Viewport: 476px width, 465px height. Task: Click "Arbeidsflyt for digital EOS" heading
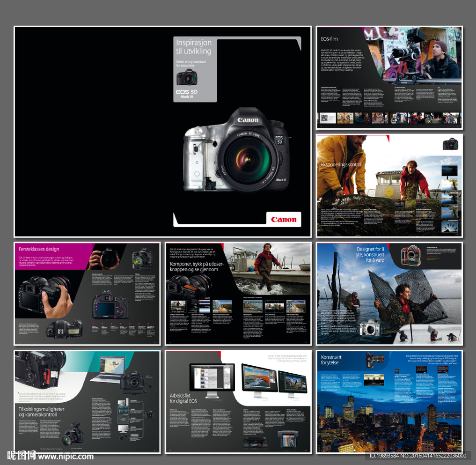183,398
